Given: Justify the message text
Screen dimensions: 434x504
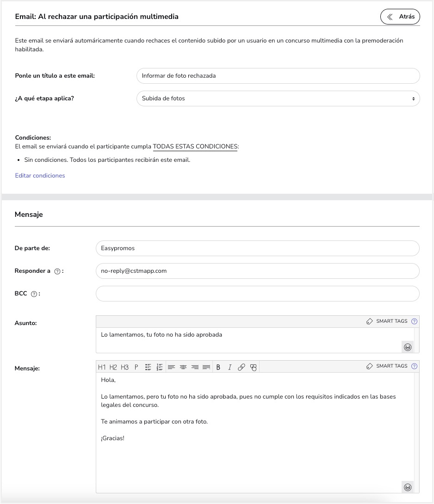Looking at the screenshot, I should 206,367.
